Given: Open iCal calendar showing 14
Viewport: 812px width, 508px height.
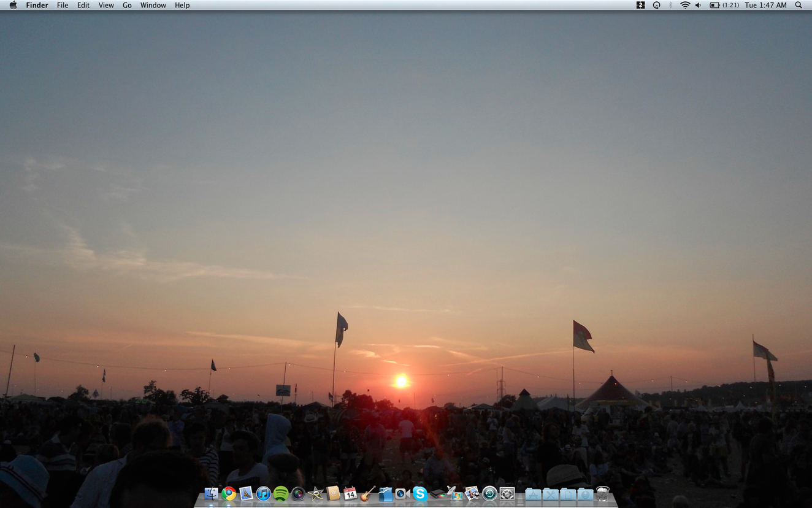Looking at the screenshot, I should point(350,493).
